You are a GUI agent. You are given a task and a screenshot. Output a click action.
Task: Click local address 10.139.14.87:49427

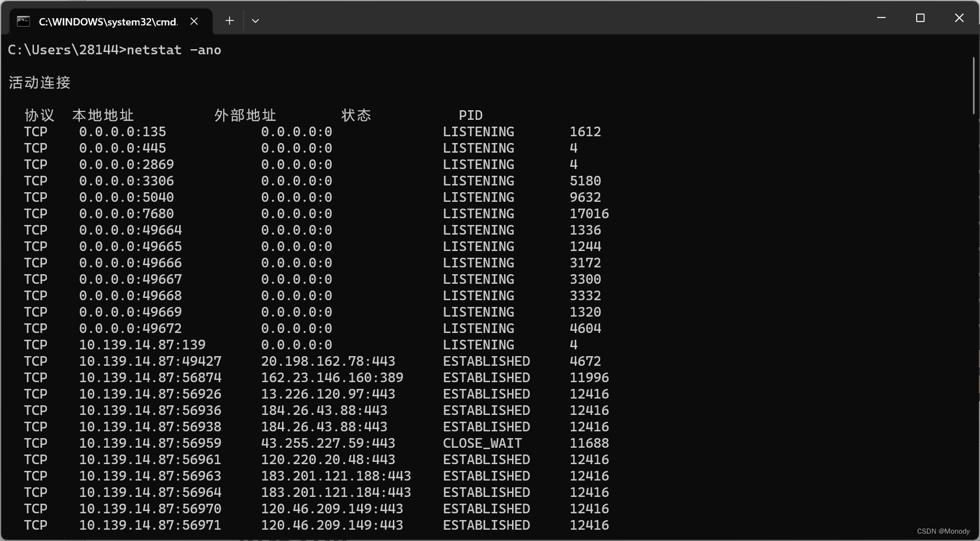[150, 361]
